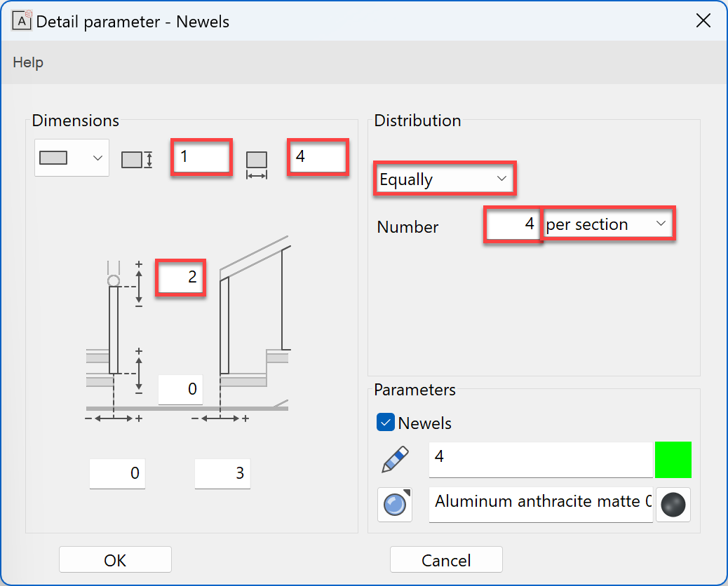Click the Distribution section heading

(417, 121)
